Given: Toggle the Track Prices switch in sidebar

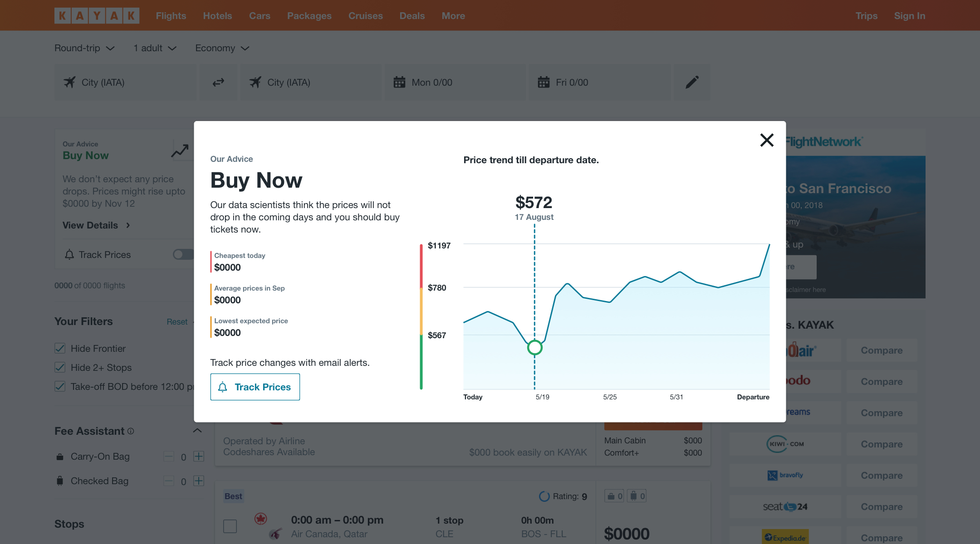Looking at the screenshot, I should pos(183,254).
